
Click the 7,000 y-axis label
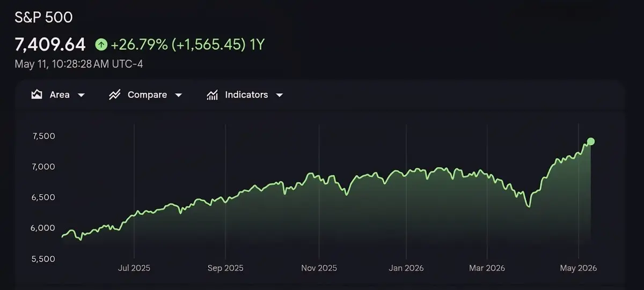[x=44, y=167]
